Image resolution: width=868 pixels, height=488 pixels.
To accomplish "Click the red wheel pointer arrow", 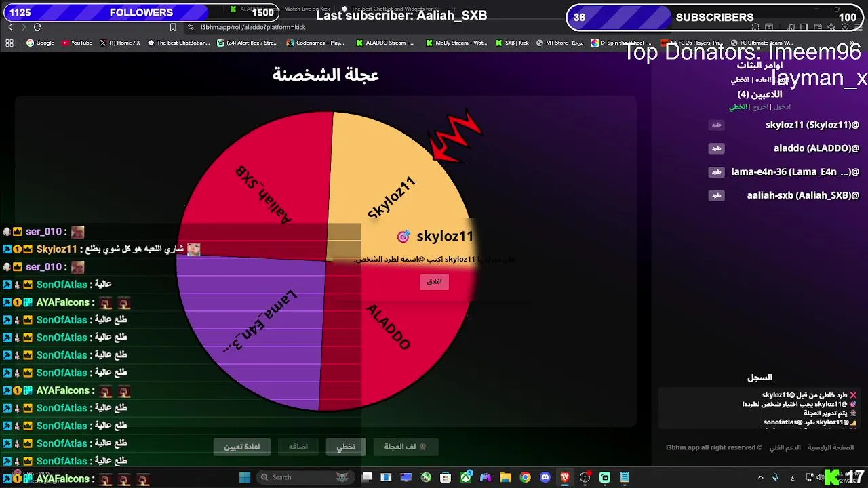I will (x=457, y=138).
